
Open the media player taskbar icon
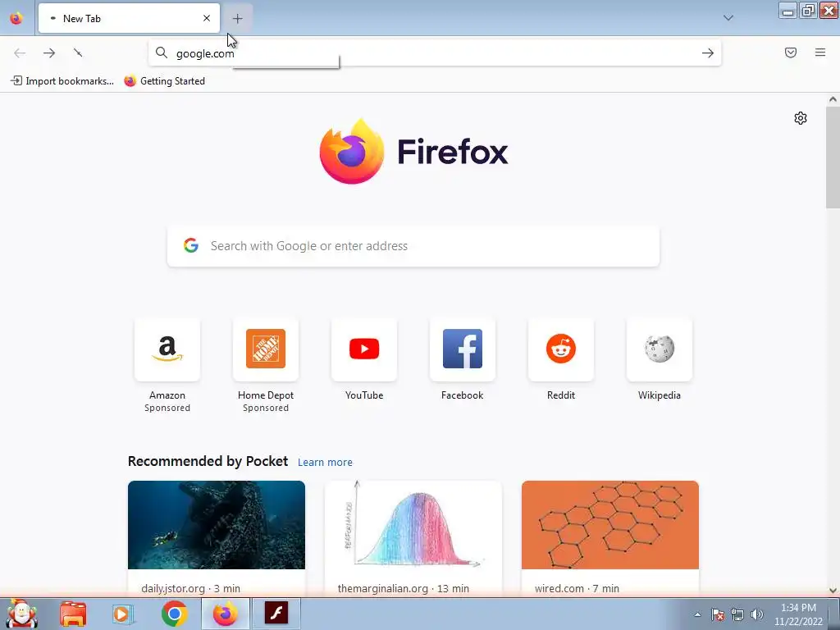click(x=123, y=614)
